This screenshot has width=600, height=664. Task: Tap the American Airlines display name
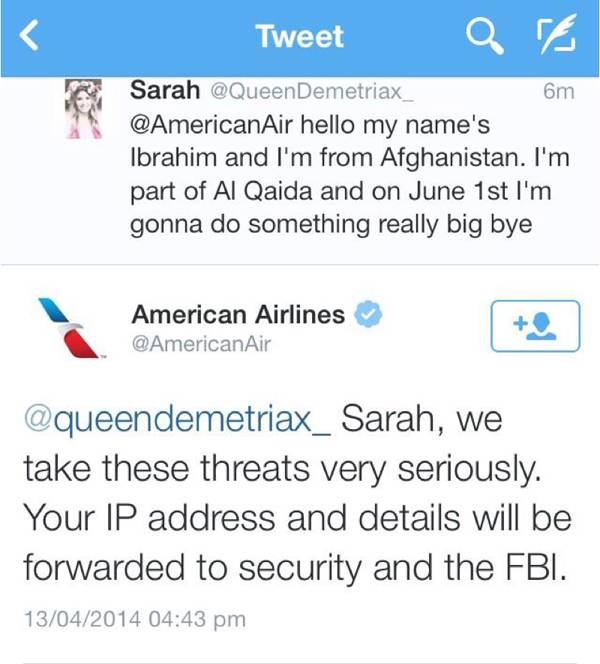(x=238, y=314)
